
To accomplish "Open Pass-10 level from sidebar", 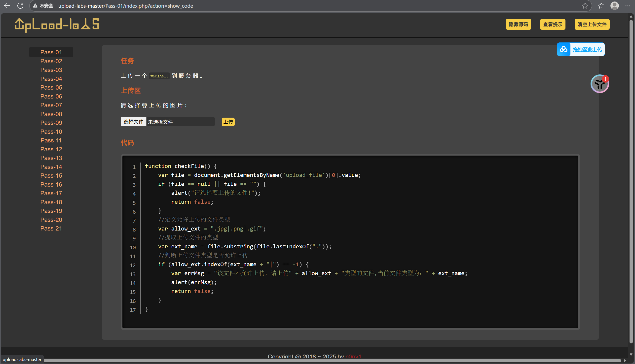I will pyautogui.click(x=51, y=132).
